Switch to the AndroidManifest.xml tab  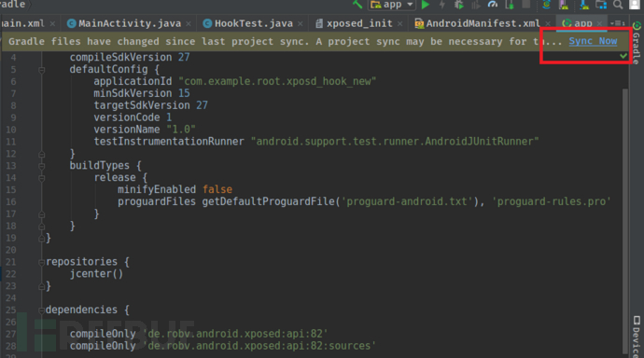pos(483,23)
